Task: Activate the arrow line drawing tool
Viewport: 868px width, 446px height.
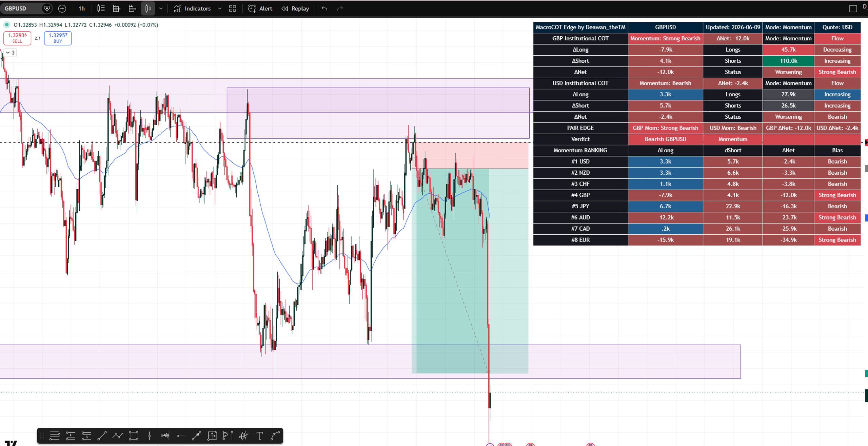Action: click(196, 435)
